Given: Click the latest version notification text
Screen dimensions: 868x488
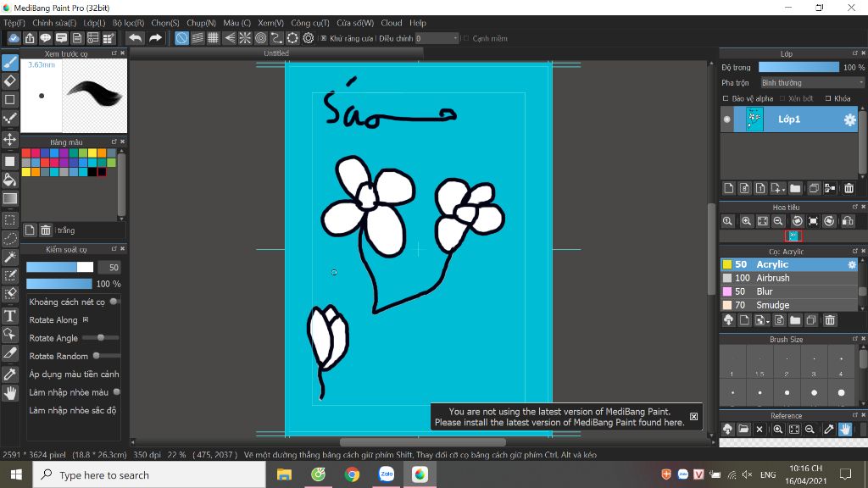Looking at the screenshot, I should (559, 417).
